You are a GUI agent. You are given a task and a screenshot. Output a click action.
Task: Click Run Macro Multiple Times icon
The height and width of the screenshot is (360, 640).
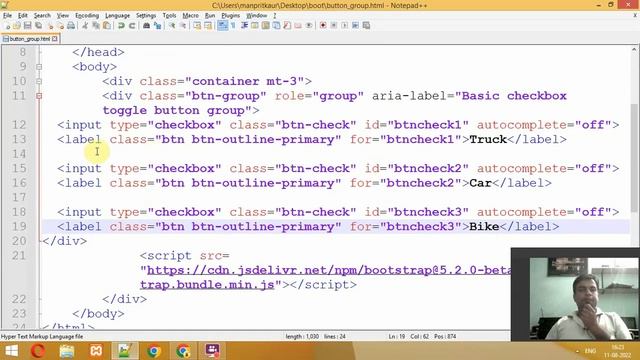(355, 25)
